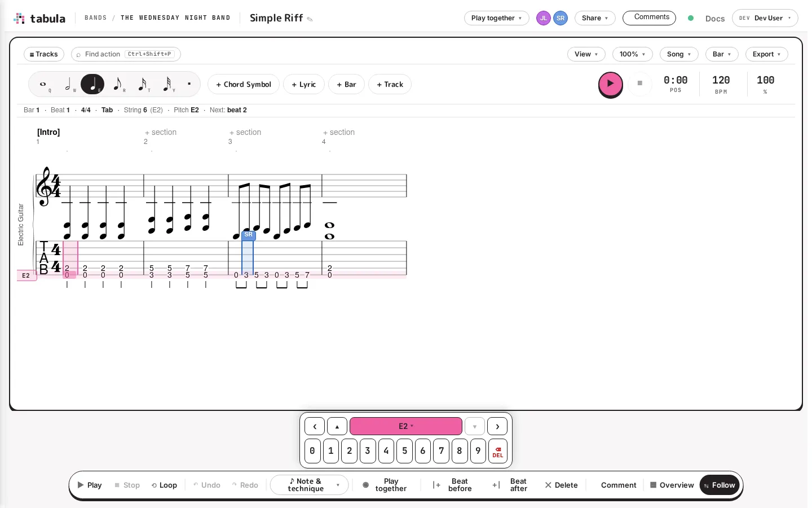
Task: Open the SR collaborator avatar
Action: click(560, 18)
